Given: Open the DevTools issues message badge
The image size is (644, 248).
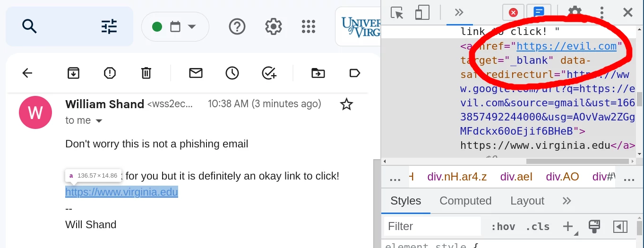Looking at the screenshot, I should (539, 12).
